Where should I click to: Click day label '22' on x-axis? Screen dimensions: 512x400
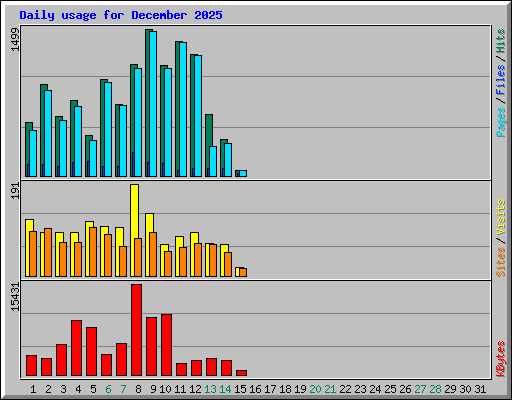tap(345, 389)
